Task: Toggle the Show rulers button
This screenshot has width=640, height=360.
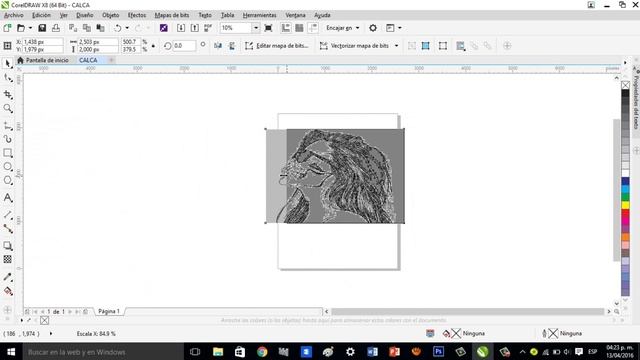Action: (x=286, y=28)
